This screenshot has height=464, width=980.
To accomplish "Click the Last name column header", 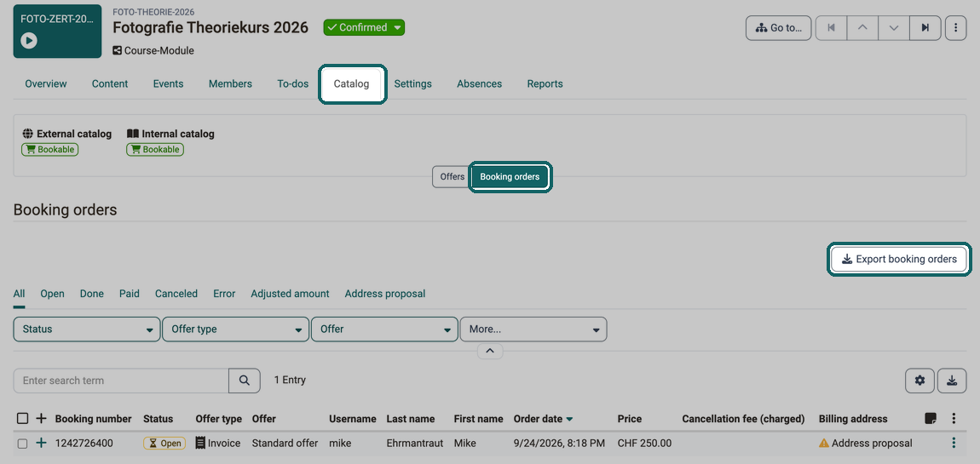I will click(x=410, y=418).
